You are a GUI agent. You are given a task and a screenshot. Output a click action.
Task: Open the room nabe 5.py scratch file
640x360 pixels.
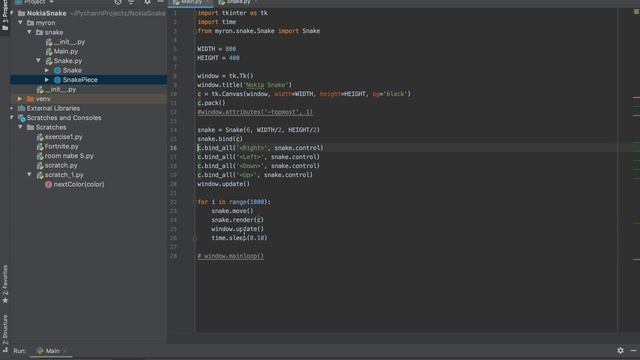[x=69, y=156]
